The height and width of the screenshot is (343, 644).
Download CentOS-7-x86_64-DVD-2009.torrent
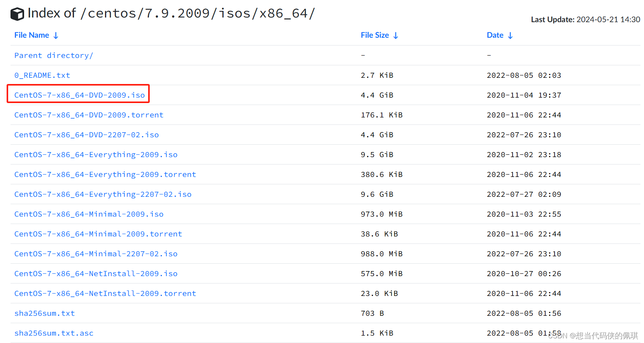coord(89,115)
